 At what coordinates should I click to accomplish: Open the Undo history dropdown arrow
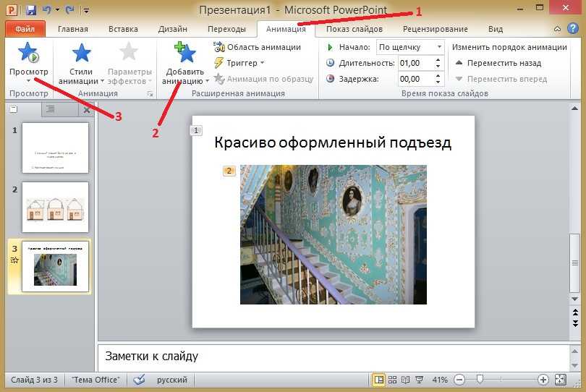[x=58, y=9]
